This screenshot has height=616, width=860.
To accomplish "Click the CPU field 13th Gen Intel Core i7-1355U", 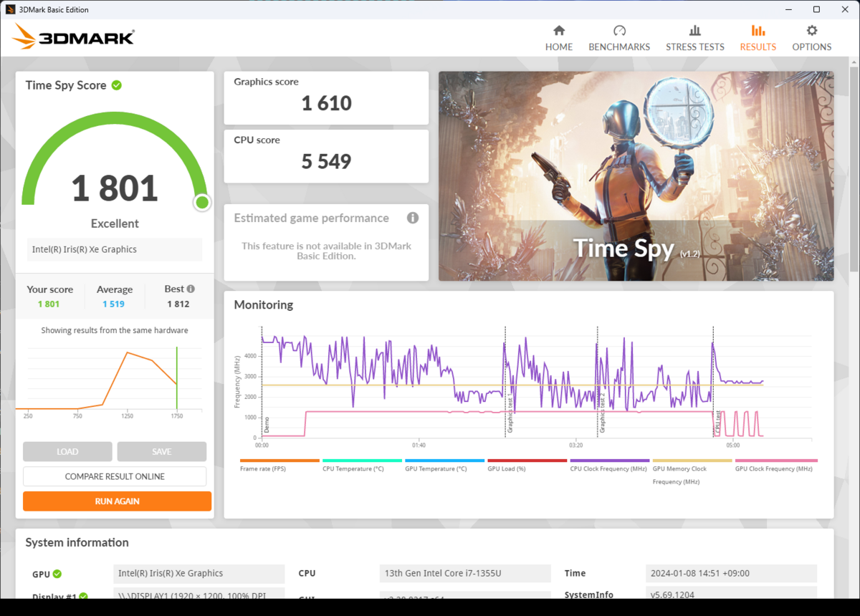I will pyautogui.click(x=465, y=573).
